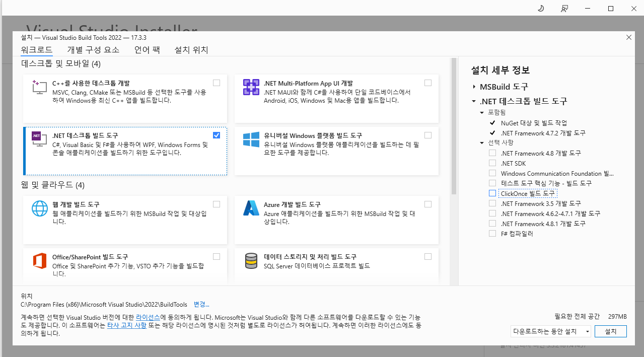Click the C++ desktop development workload icon
Screen dimensions: 644x357
tap(39, 87)
